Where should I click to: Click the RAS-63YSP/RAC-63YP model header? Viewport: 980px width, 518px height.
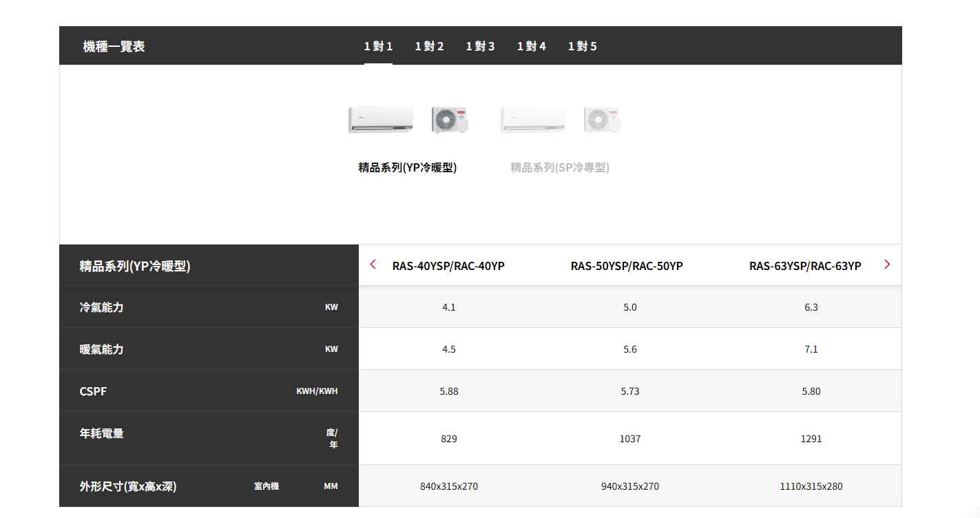point(805,266)
